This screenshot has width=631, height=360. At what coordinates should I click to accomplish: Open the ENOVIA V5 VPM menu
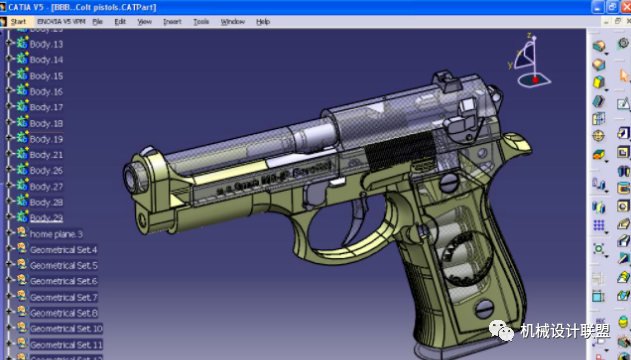tap(61, 22)
